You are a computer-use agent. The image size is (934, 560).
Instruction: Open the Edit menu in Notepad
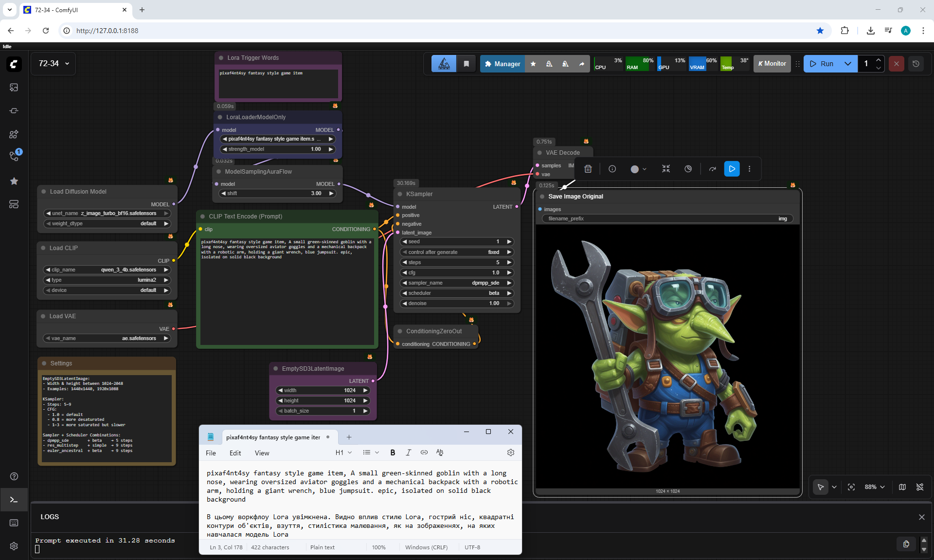235,453
